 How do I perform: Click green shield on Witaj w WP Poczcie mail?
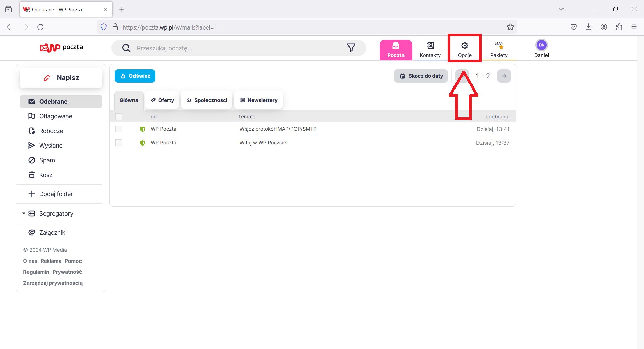point(142,143)
